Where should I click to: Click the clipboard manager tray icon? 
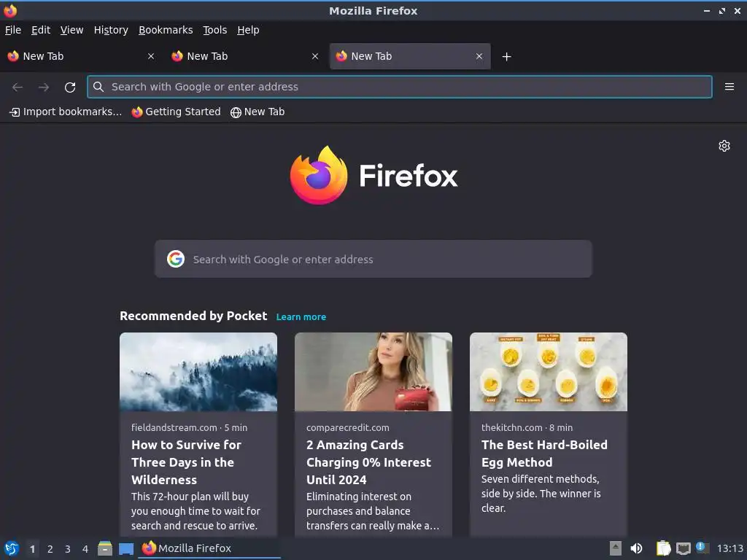(x=663, y=548)
